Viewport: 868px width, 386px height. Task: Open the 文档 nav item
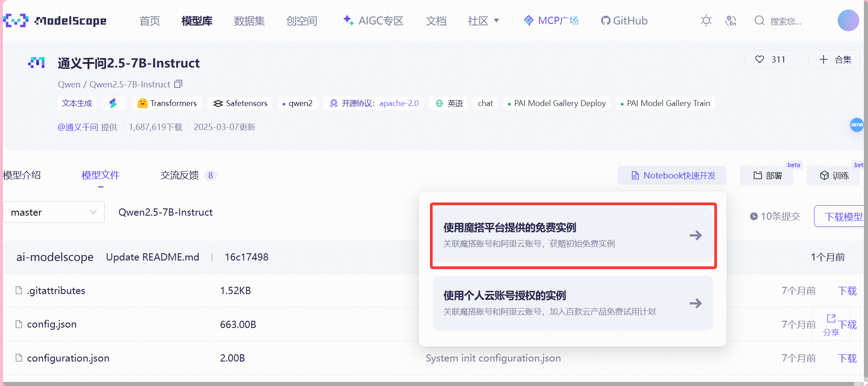tap(436, 21)
